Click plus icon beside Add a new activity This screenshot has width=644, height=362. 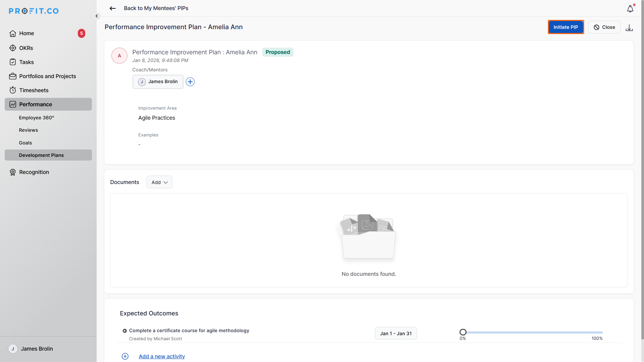click(125, 356)
